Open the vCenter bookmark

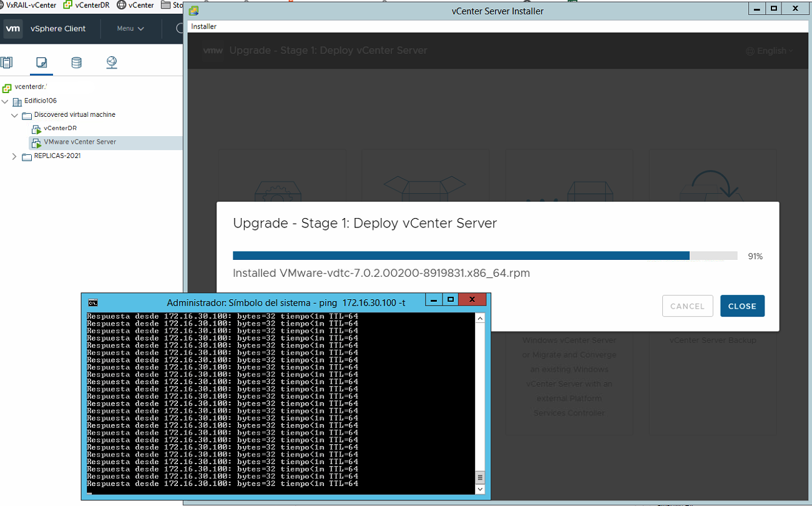point(135,5)
